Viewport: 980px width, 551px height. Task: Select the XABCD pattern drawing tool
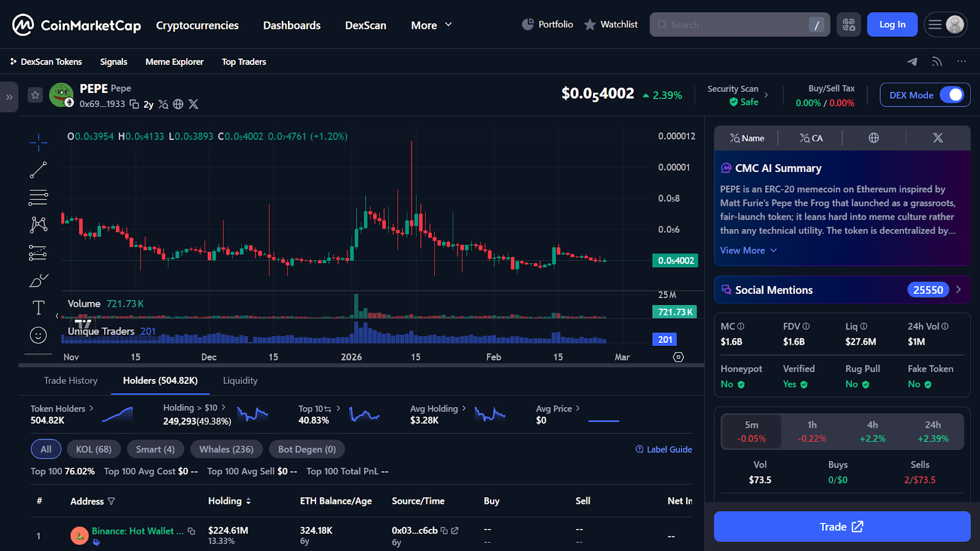click(x=38, y=225)
